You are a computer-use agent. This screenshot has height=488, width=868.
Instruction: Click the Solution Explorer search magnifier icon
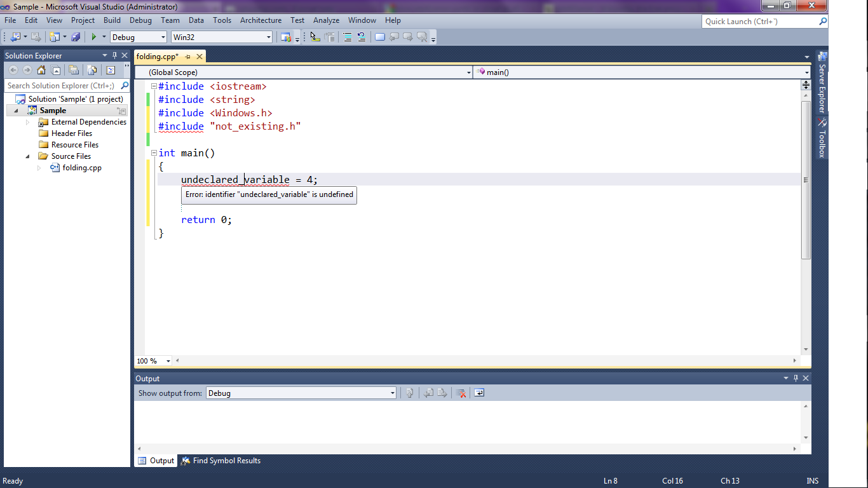125,86
